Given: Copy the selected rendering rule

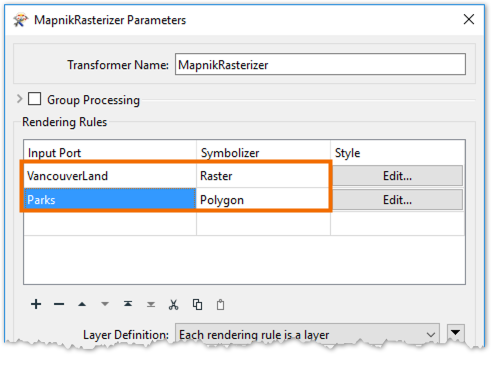Looking at the screenshot, I should pos(197,304).
